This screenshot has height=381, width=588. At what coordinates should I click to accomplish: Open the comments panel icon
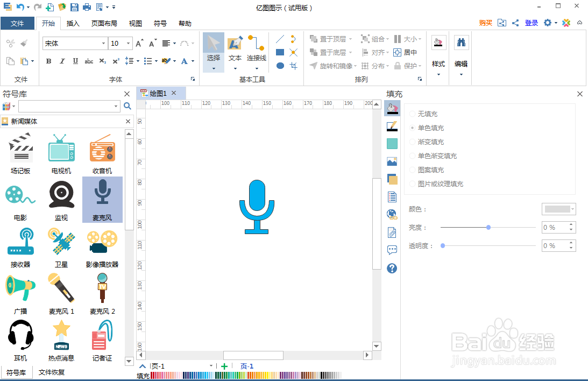pyautogui.click(x=392, y=250)
